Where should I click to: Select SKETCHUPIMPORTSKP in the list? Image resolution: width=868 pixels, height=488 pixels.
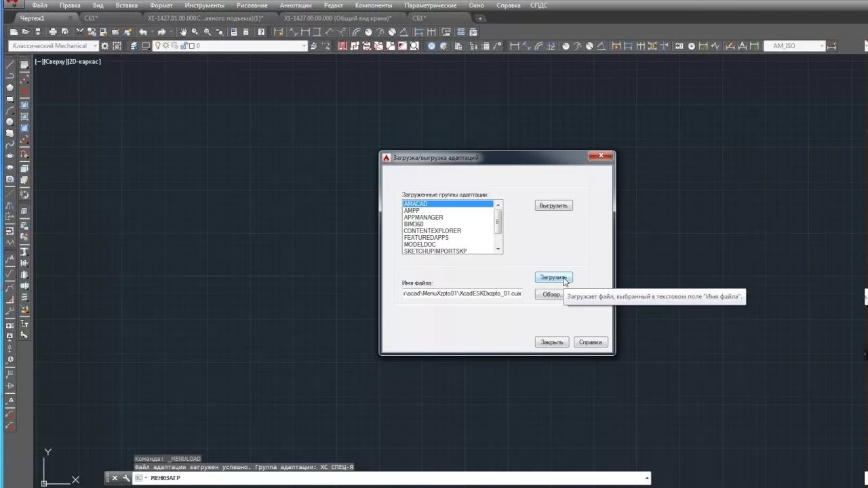(448, 251)
